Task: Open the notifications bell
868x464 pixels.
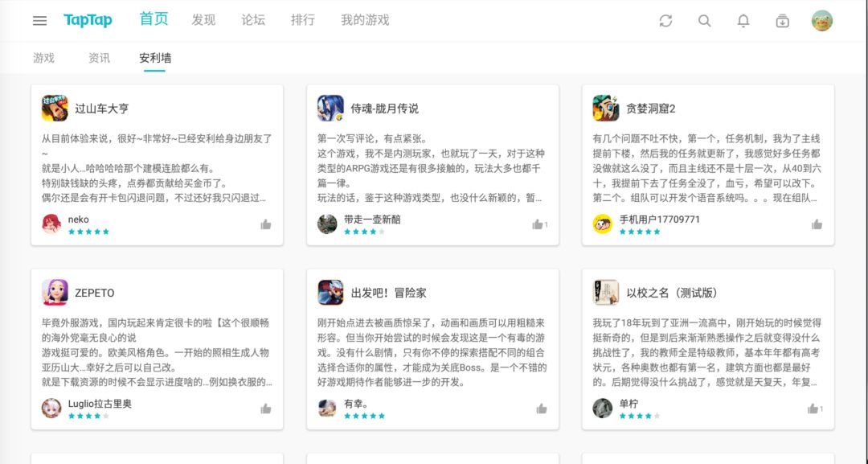Action: (x=743, y=20)
